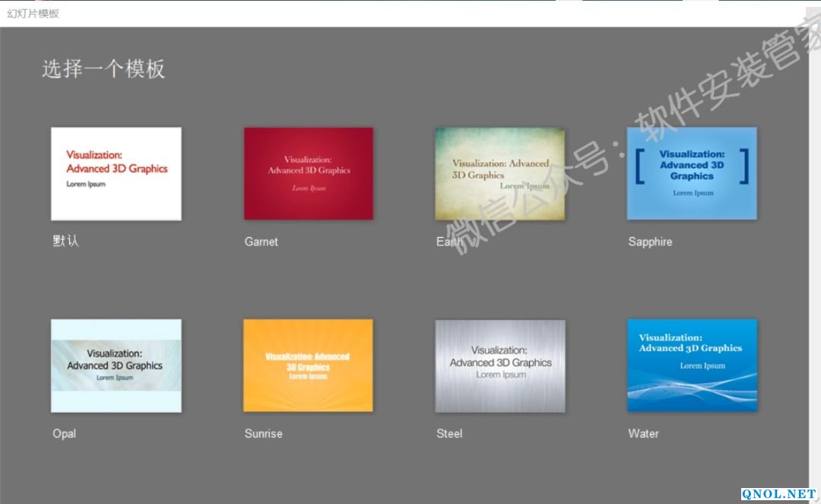Click the 选择一个模板 heading text
Screen dimensions: 821x504
tap(103, 69)
